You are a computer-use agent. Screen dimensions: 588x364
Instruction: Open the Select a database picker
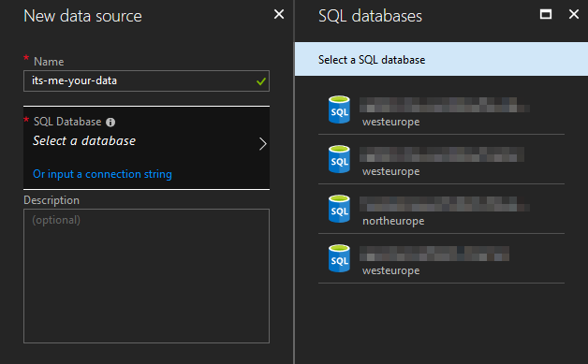pos(84,141)
